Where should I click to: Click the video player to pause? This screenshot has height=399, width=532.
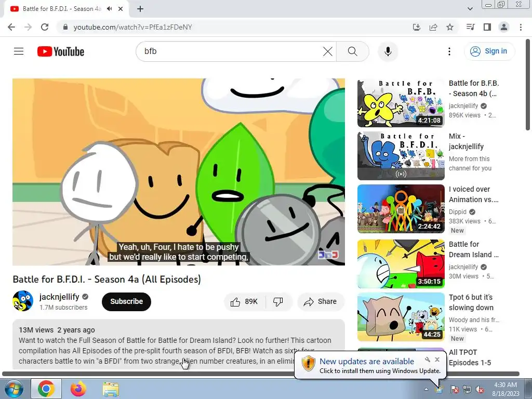[x=179, y=171]
